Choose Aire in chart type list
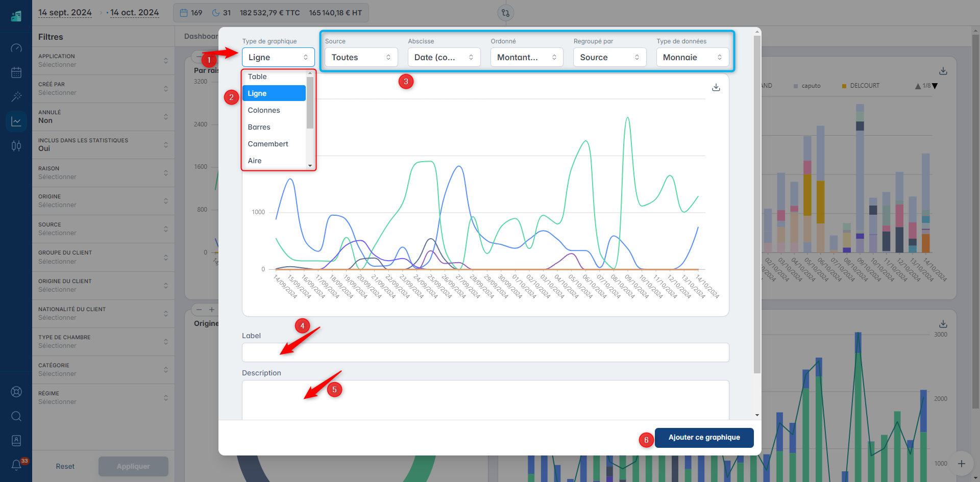Screen dimensions: 980x482 click(x=274, y=161)
